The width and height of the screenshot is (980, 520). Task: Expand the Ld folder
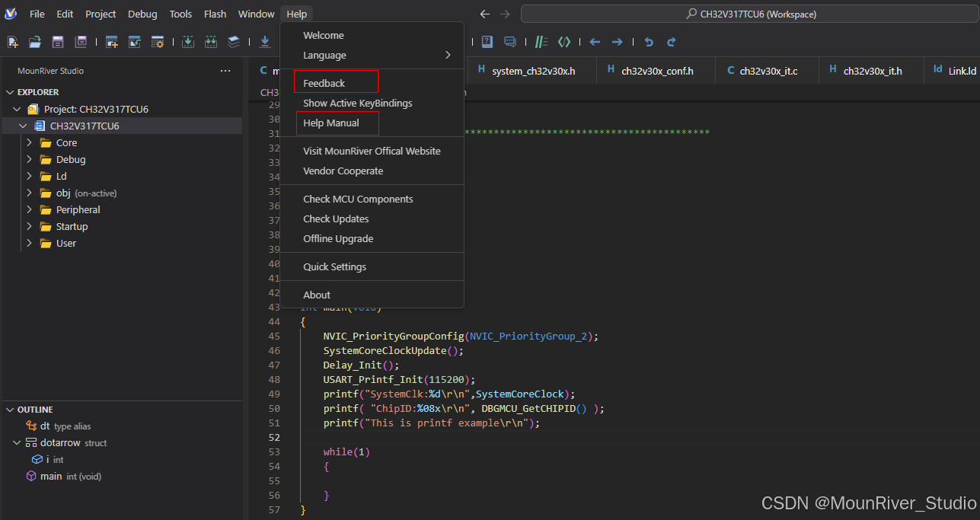point(29,176)
